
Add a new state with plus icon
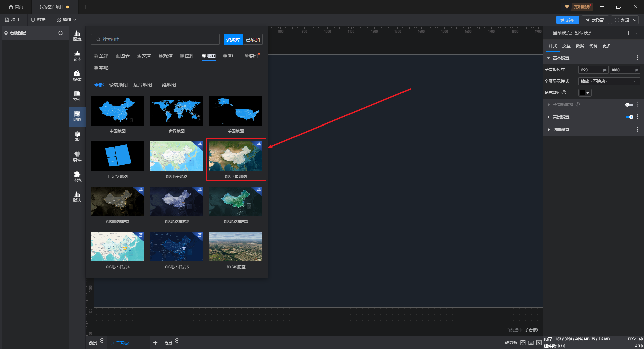tap(628, 33)
